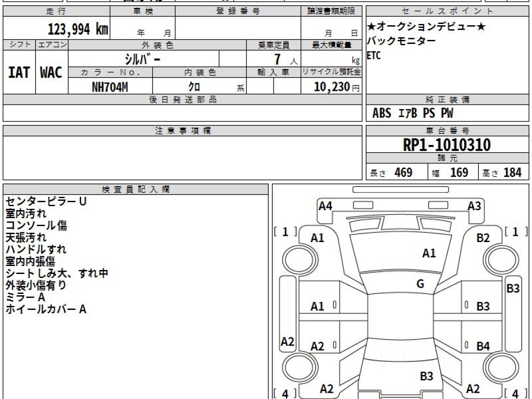The height and width of the screenshot is (399, 532).
Task: Click the 純正装備 heading
Action: pos(447,100)
